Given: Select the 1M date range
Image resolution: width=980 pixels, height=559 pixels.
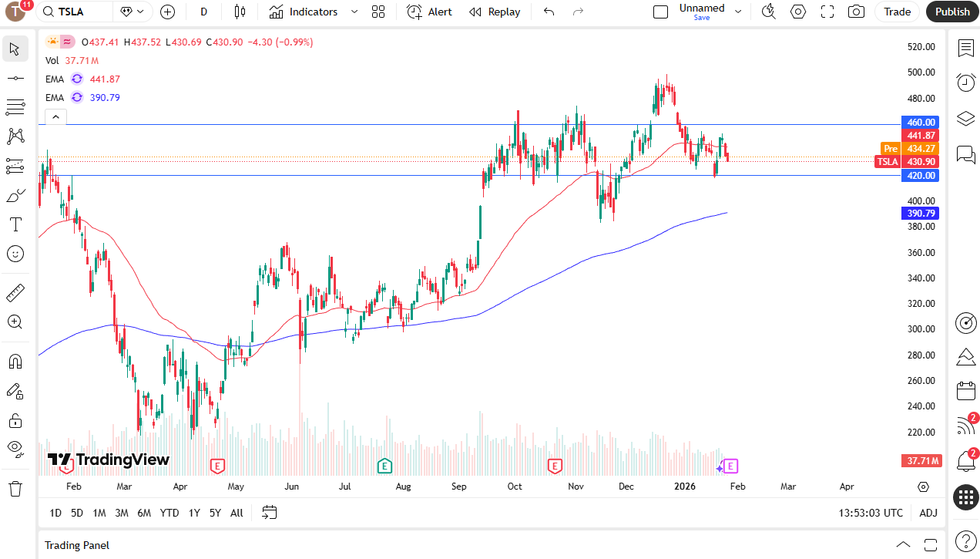Looking at the screenshot, I should pyautogui.click(x=99, y=513).
